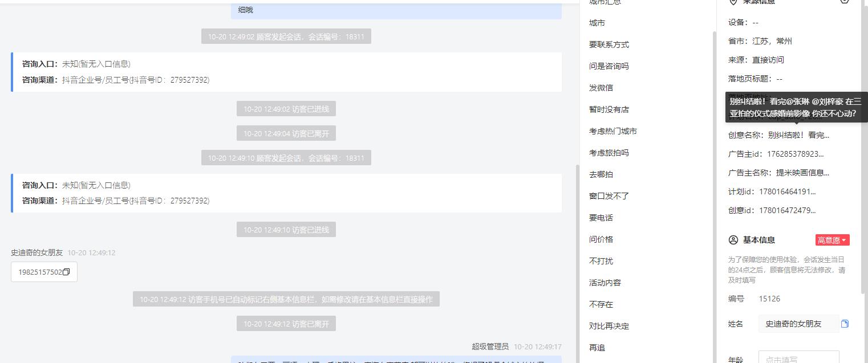Click the '广告主名称：提米映画信息...' row
Screen dimensions: 868x363
778,173
